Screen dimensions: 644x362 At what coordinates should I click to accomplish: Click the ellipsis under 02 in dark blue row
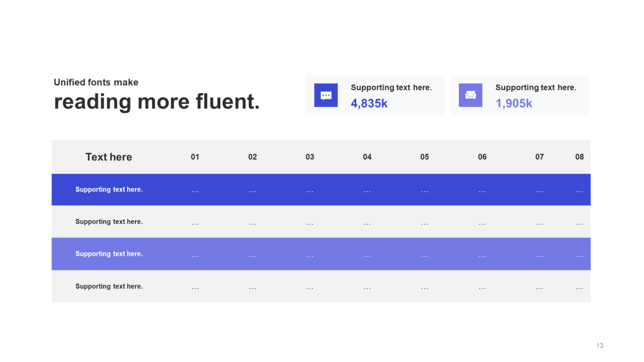click(253, 192)
